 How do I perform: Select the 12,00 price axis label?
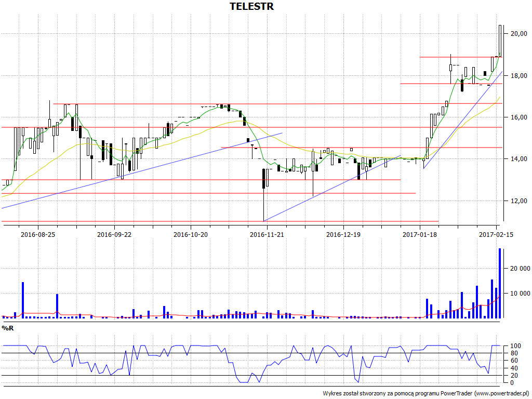(519, 201)
